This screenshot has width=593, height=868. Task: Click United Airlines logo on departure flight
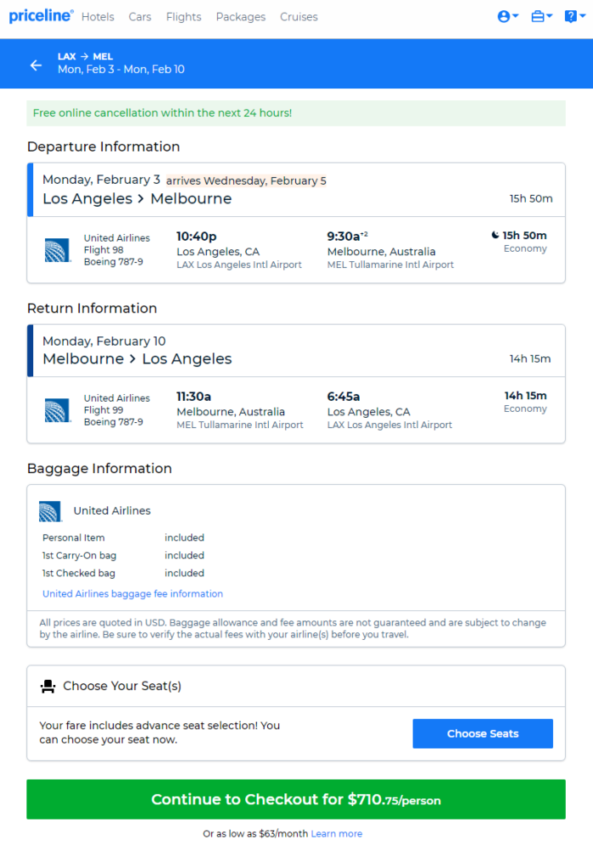coord(58,250)
